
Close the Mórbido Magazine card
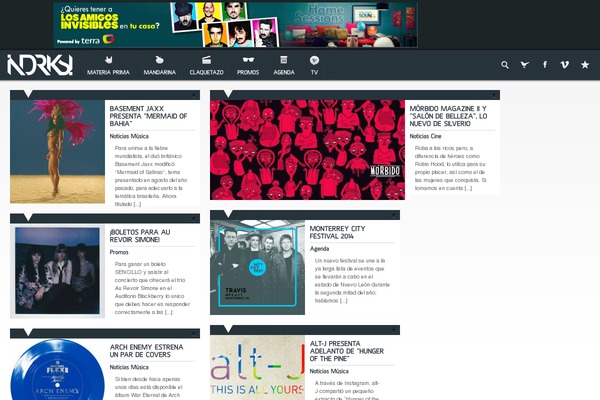click(x=494, y=95)
